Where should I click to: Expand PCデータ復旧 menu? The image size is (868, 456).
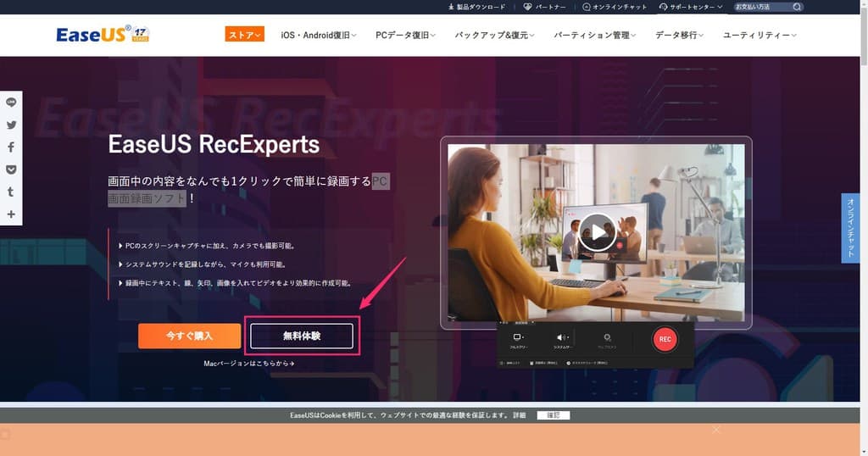(405, 35)
